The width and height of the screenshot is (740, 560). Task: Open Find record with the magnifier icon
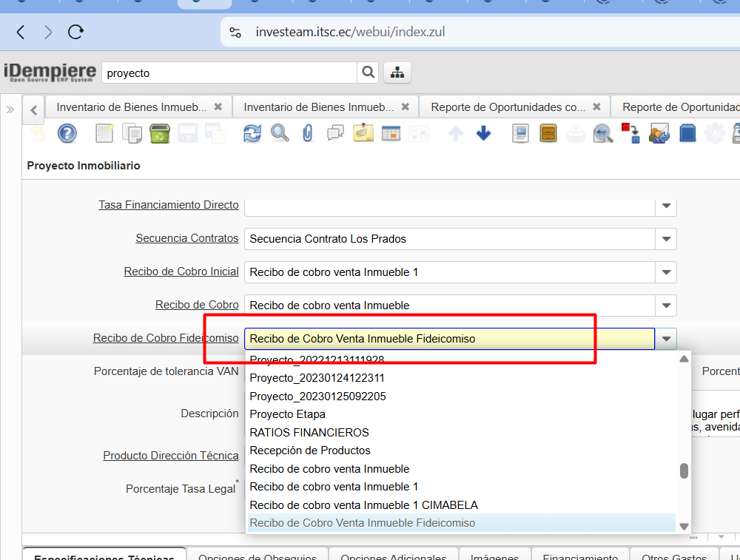click(280, 134)
